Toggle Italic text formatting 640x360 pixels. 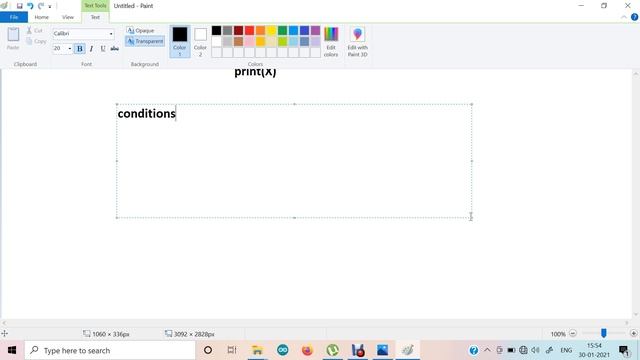91,49
